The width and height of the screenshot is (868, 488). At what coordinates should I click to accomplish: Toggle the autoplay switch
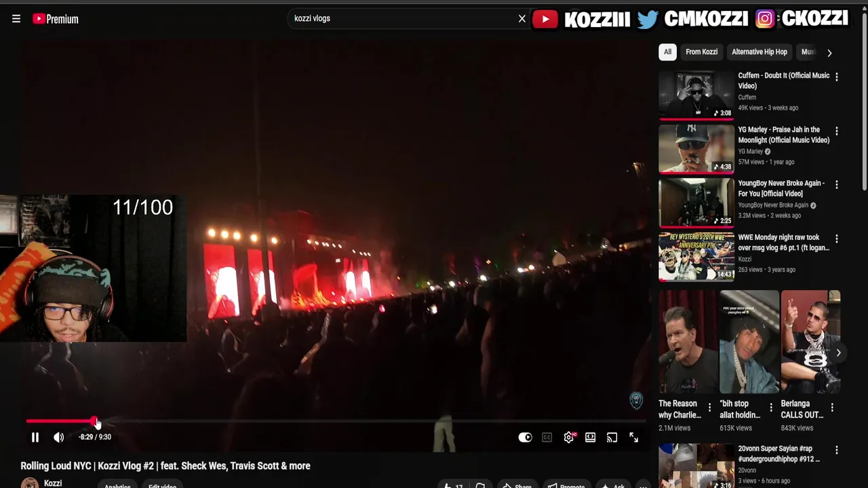[x=526, y=438]
